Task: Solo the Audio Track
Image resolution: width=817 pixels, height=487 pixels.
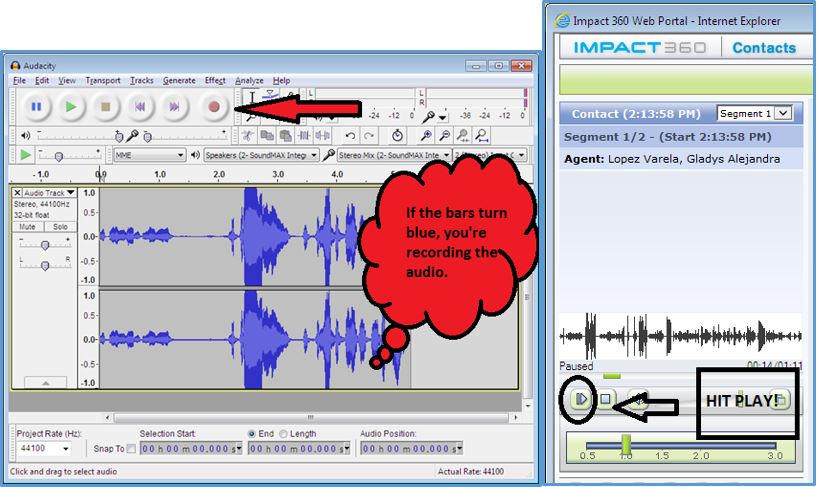Action: coord(60,227)
